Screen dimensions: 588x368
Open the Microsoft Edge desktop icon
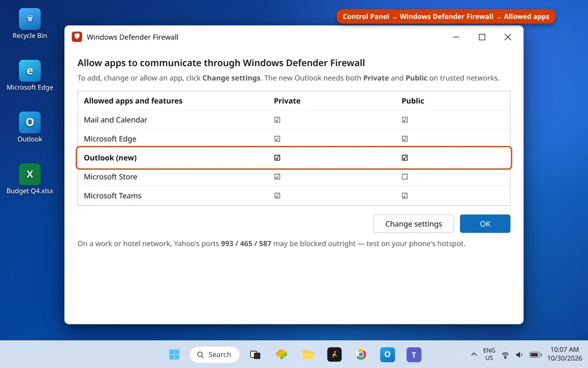click(x=30, y=76)
